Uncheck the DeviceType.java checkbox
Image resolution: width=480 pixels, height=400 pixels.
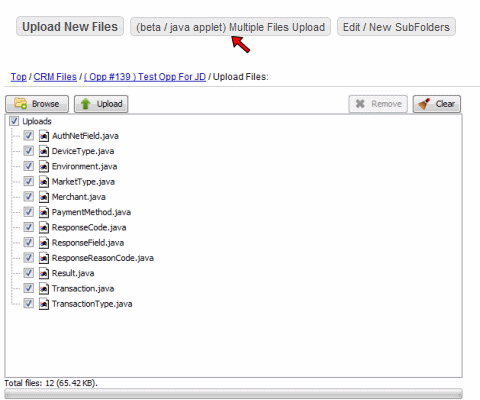tap(29, 151)
